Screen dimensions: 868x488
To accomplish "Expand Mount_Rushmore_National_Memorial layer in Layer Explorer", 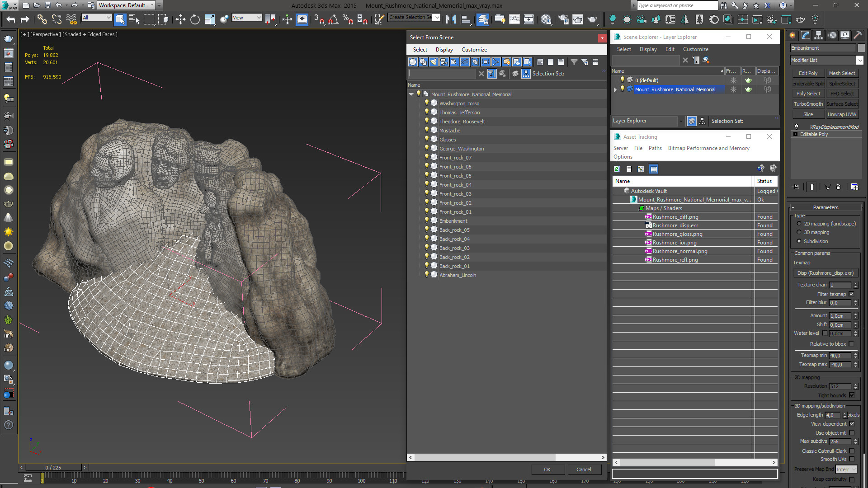I will (x=615, y=89).
